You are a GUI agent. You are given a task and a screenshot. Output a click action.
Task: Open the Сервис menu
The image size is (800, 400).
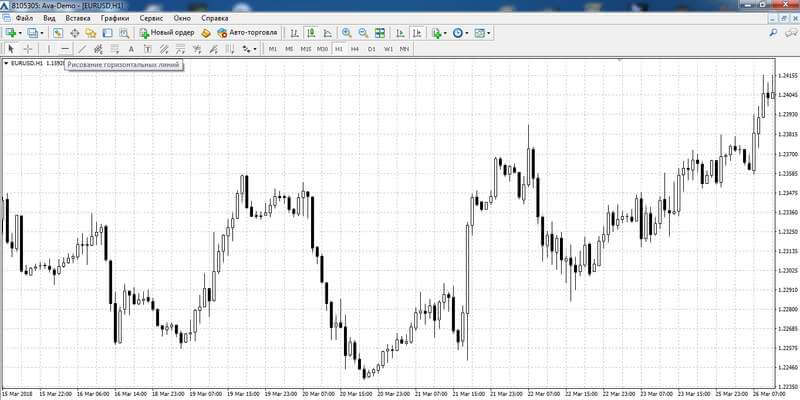point(151,18)
